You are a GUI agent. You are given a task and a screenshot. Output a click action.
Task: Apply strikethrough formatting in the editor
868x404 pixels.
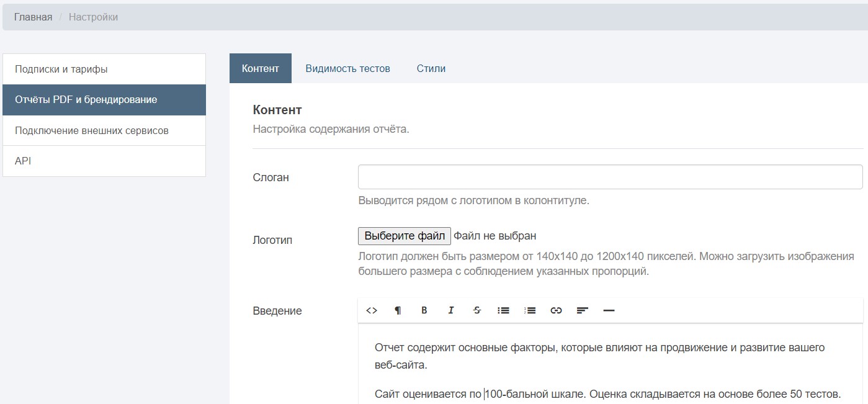point(477,310)
